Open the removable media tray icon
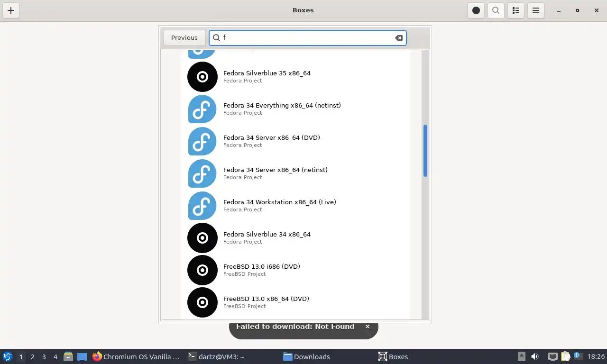 tap(521, 356)
